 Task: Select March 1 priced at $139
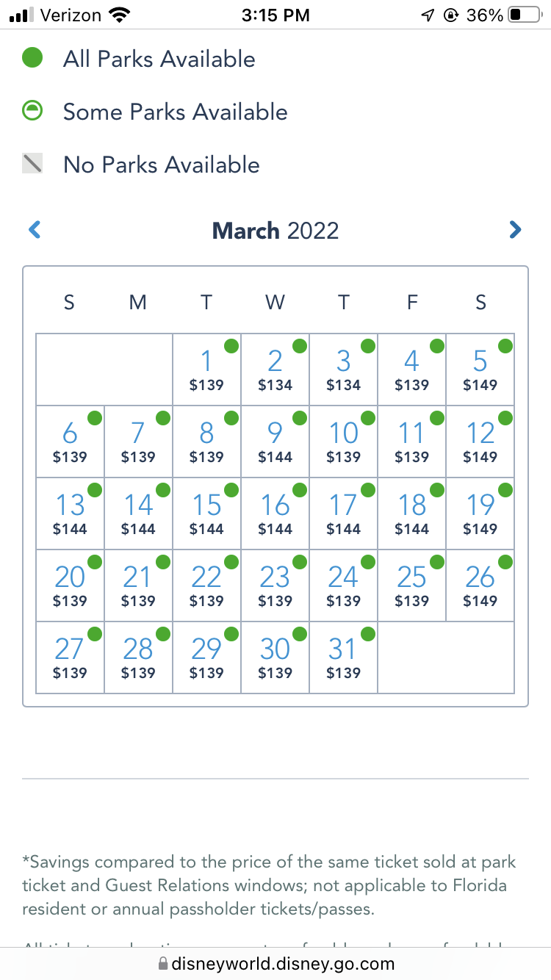point(206,370)
